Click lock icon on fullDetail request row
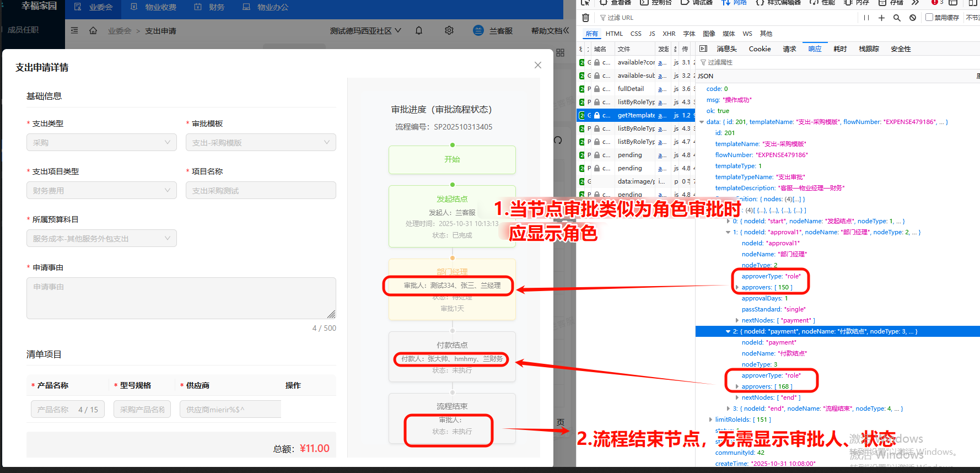 click(x=597, y=89)
